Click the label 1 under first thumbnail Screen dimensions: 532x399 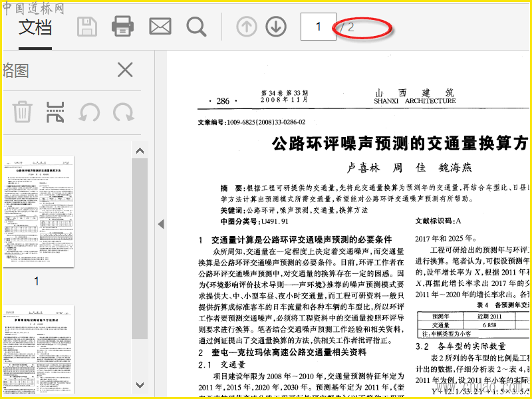coord(37,281)
